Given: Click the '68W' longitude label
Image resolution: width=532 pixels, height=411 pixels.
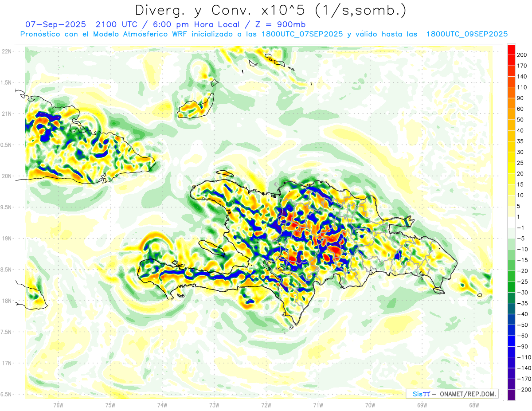Looking at the screenshot, I should pos(474,405).
